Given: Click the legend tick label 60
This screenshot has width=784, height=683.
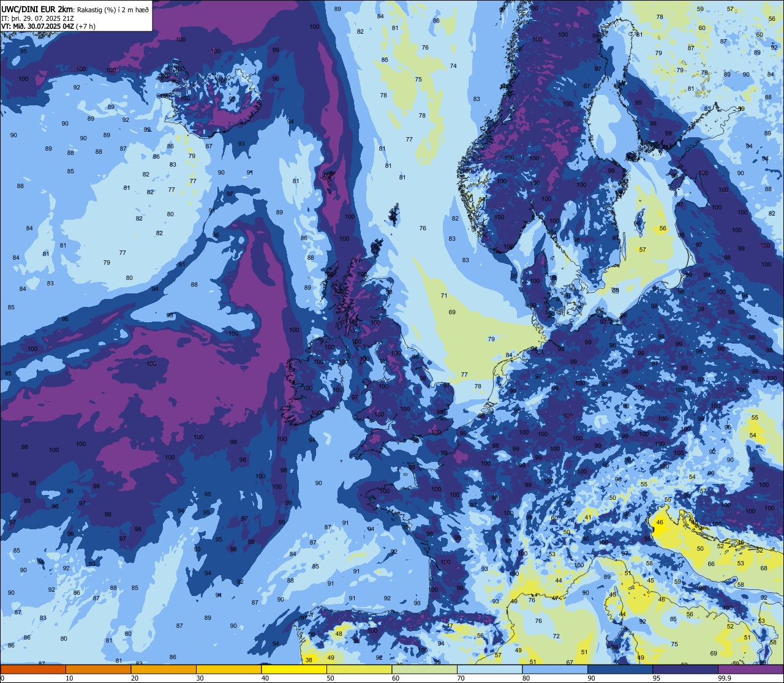Looking at the screenshot, I should pyautogui.click(x=396, y=678).
